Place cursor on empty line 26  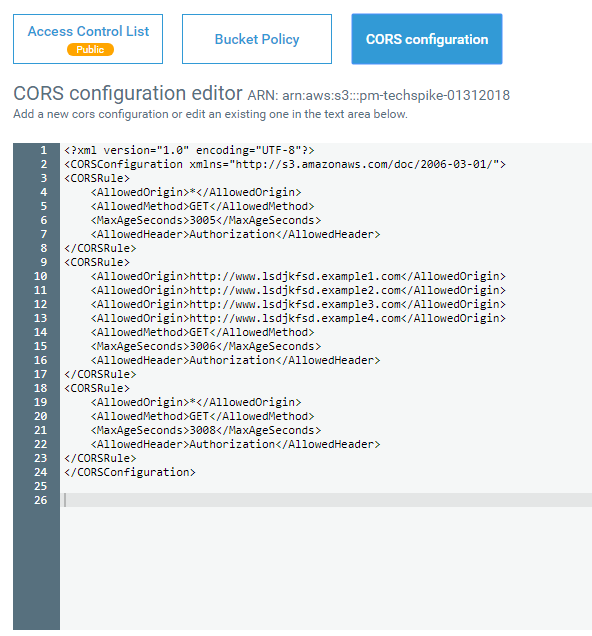pyautogui.click(x=326, y=500)
